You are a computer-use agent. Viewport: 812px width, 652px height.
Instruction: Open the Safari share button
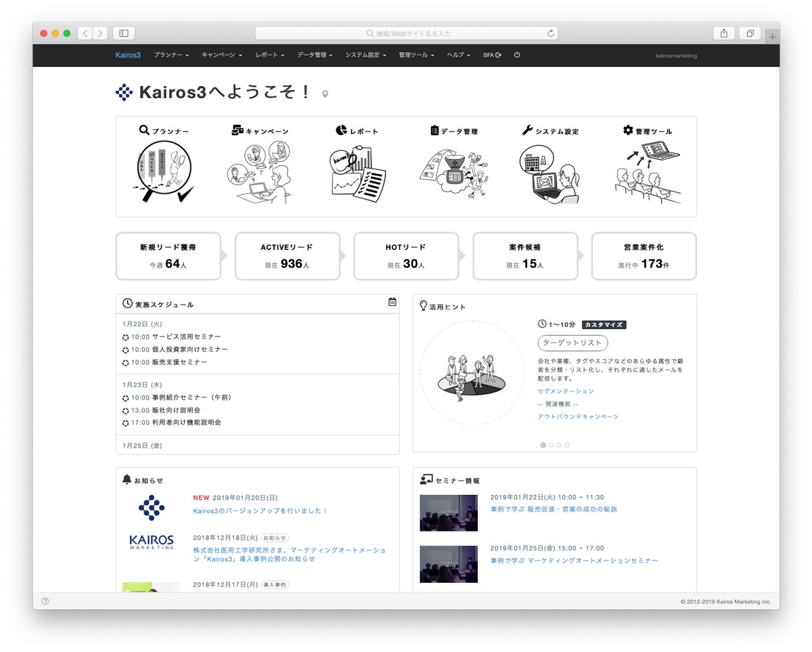point(724,33)
